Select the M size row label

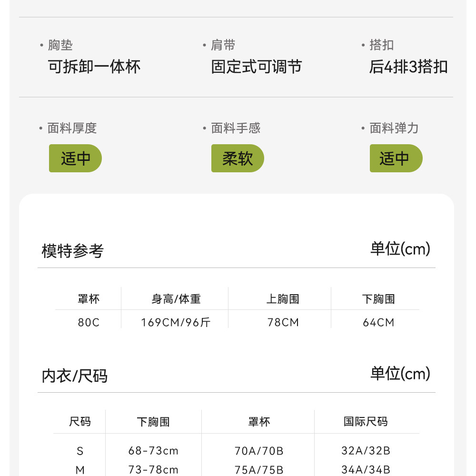(80, 470)
